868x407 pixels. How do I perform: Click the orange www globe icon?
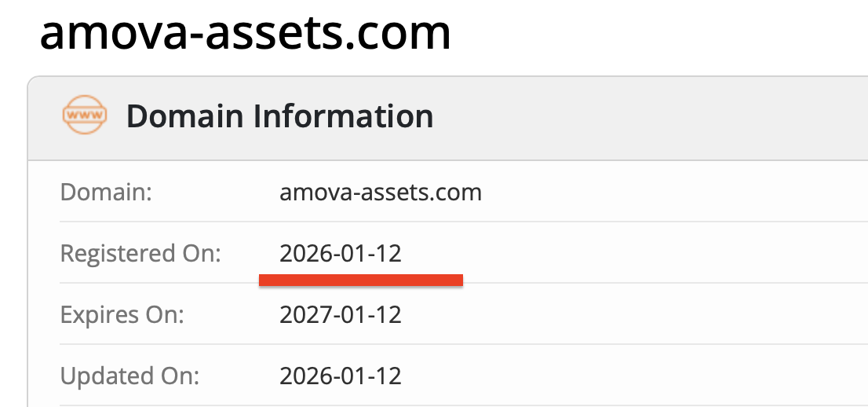84,116
